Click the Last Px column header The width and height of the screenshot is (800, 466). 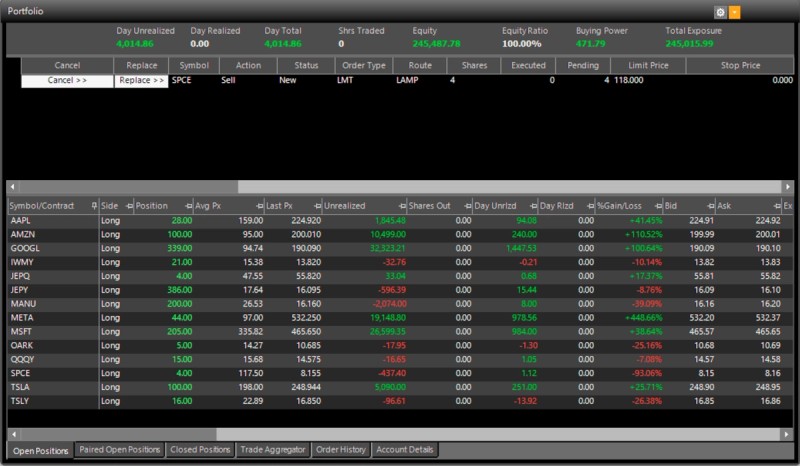pos(279,206)
